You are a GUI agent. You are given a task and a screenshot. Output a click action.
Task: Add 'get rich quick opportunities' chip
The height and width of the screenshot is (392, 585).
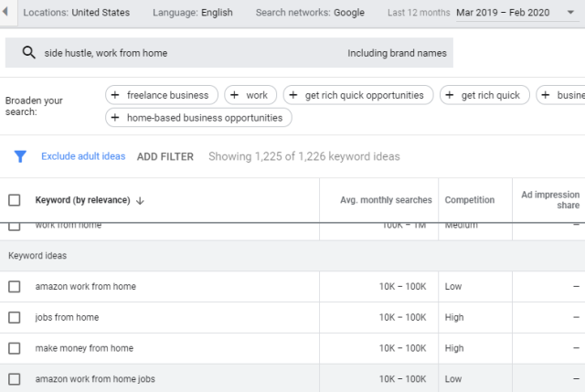356,95
